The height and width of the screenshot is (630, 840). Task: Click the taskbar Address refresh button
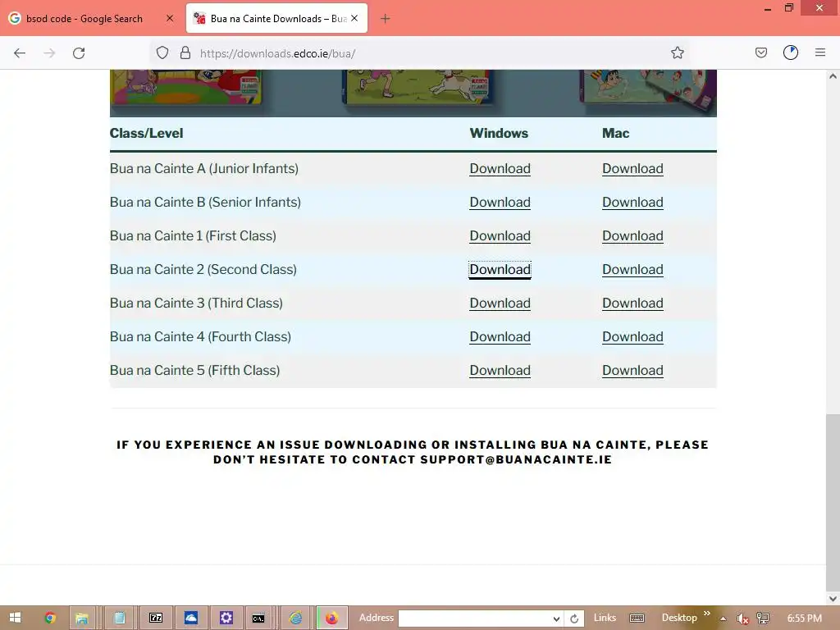click(574, 619)
